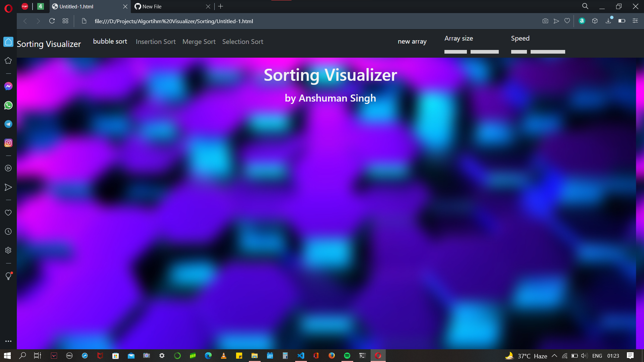Open the sidebar History clock icon
Viewport: 644px width, 362px height.
pyautogui.click(x=8, y=232)
